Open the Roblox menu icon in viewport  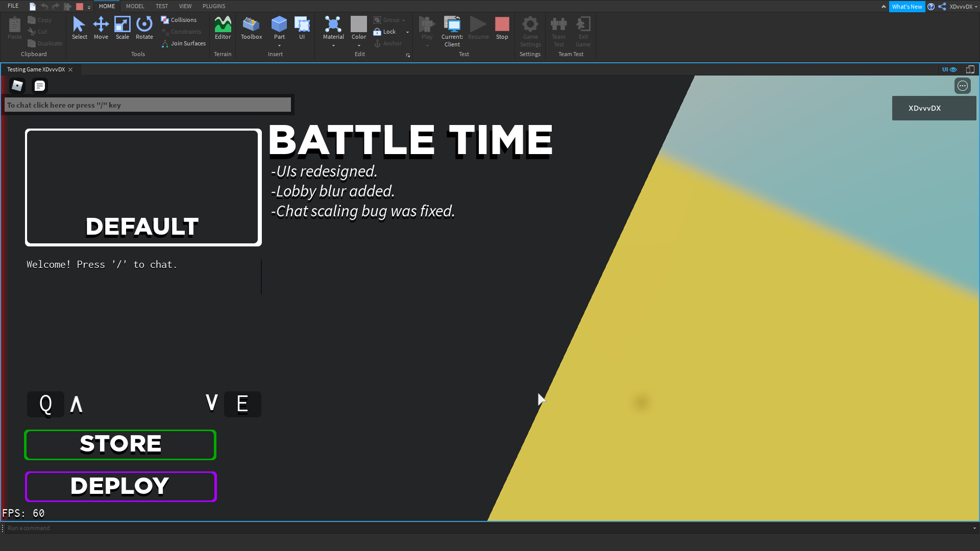pos(17,86)
